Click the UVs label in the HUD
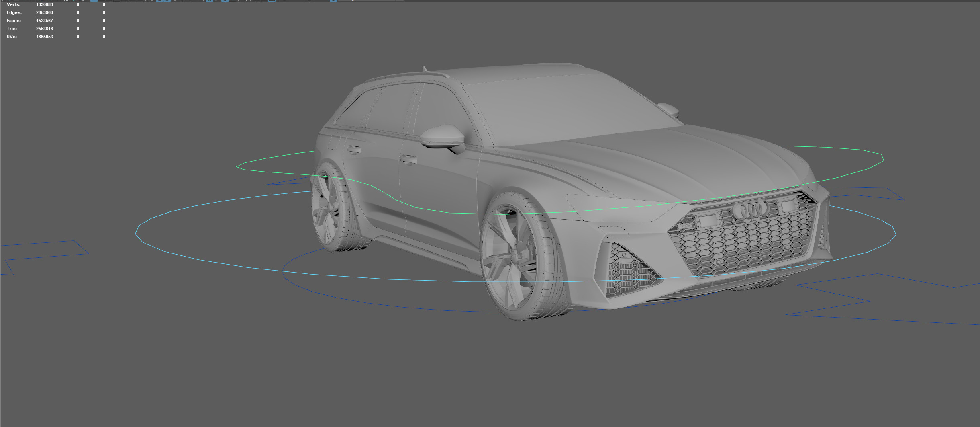 [12, 37]
